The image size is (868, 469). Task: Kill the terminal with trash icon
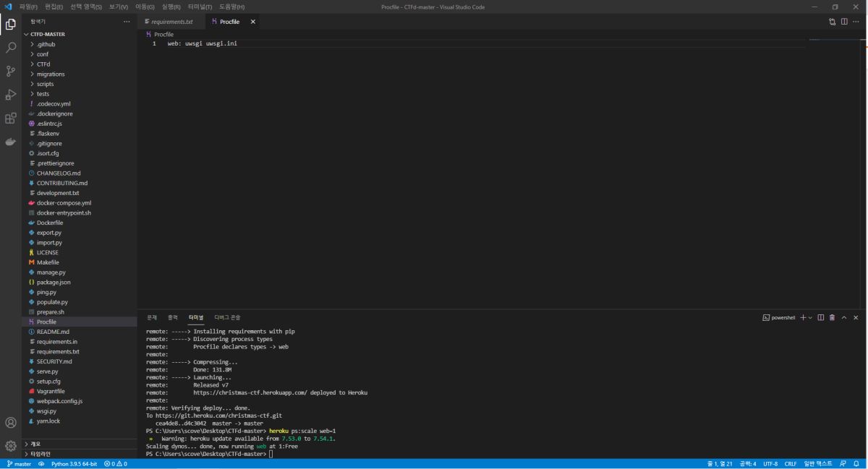[833, 317]
